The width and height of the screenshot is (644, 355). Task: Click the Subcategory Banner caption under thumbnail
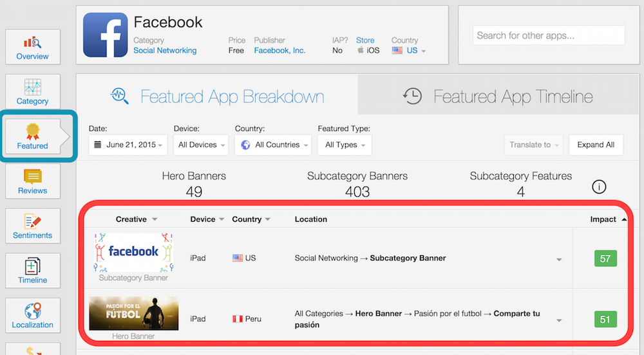(x=133, y=278)
